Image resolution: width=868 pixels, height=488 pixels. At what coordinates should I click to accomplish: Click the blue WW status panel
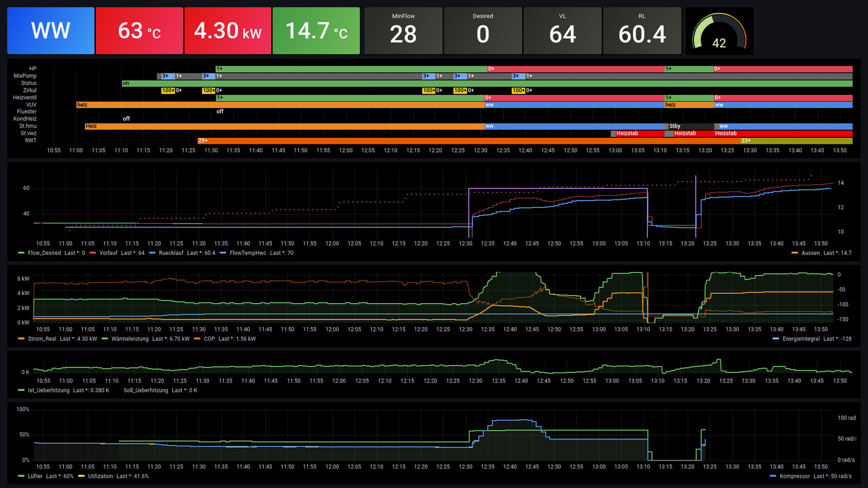pos(51,31)
